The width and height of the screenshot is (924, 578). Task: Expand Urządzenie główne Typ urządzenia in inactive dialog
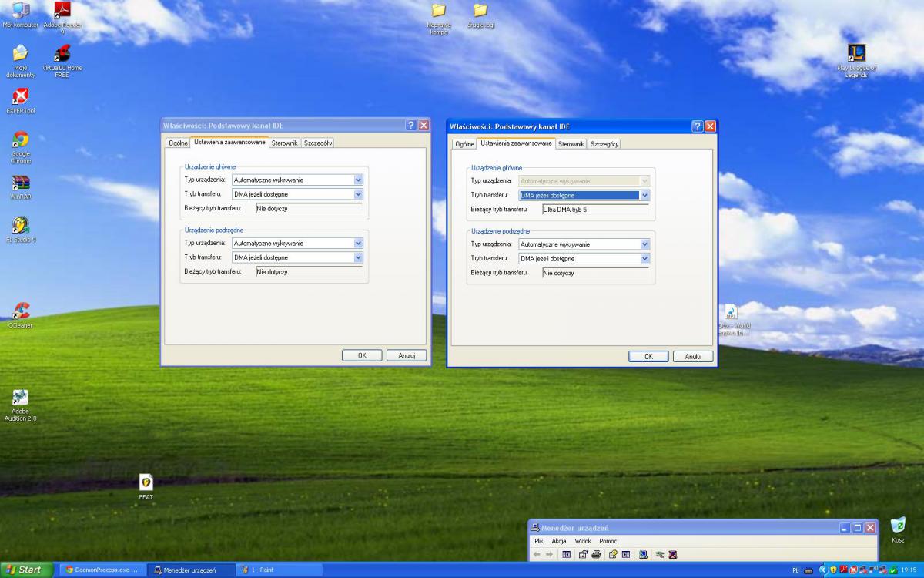pos(358,180)
